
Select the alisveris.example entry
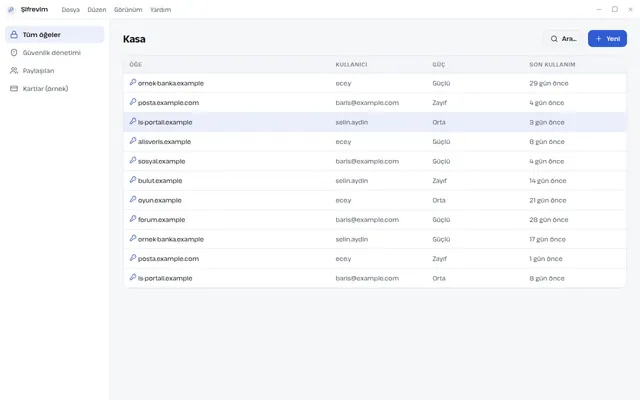pos(375,142)
